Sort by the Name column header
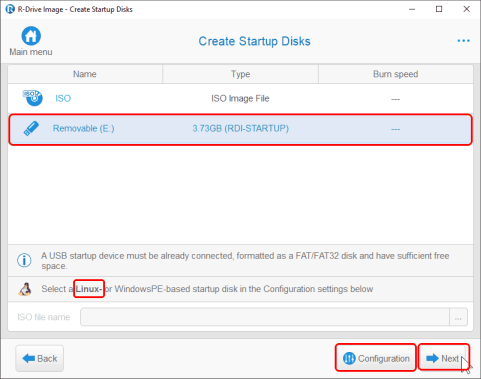This screenshot has width=481, height=379. click(85, 74)
